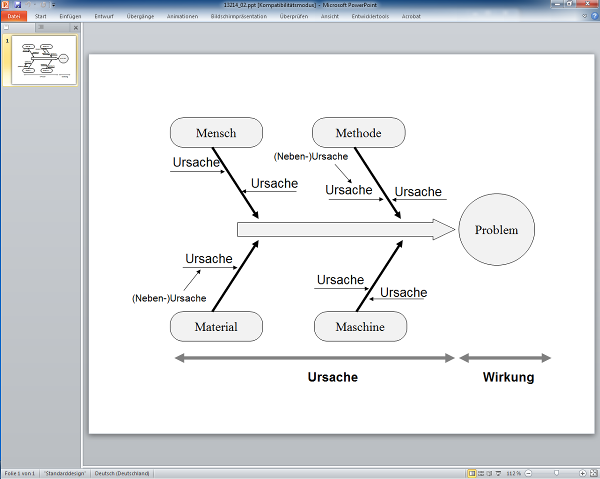This screenshot has height=479, width=600.
Task: Click the Save icon in quick access toolbar
Action: [x=17, y=5]
